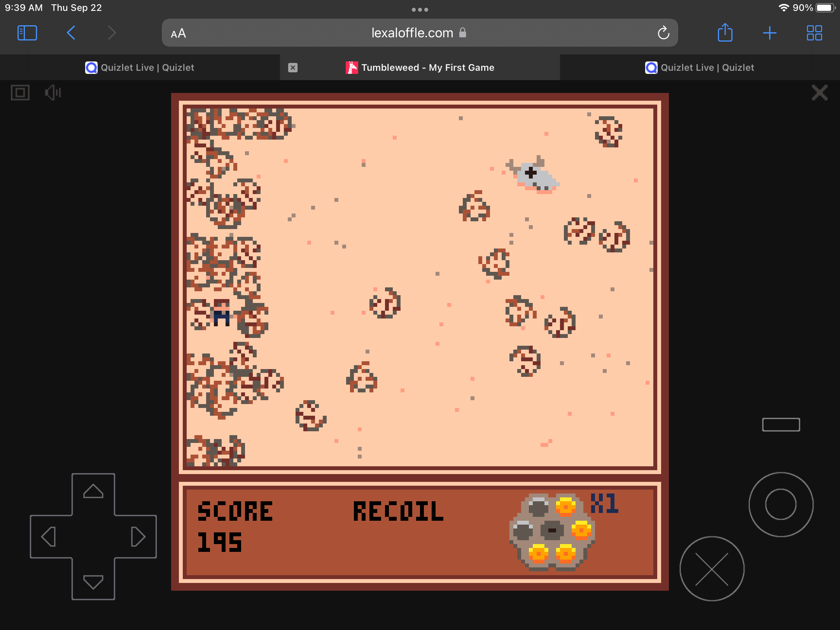The height and width of the screenshot is (630, 840).
Task: Tap the lexaloffle.com address bar
Action: pyautogui.click(x=420, y=33)
